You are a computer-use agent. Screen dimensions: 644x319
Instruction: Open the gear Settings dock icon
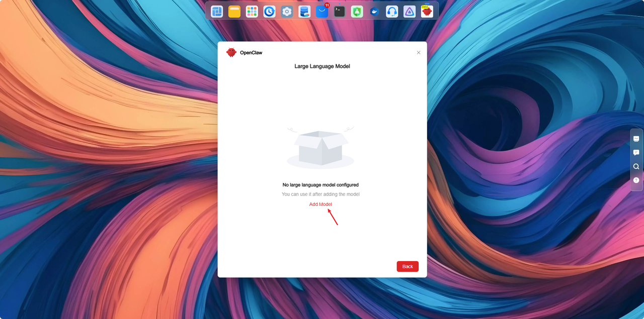click(287, 11)
